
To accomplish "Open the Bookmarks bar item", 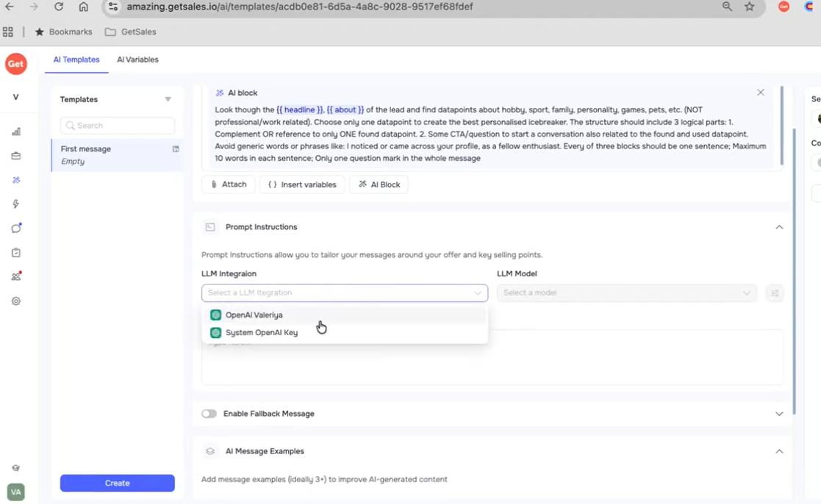I will (x=63, y=32).
